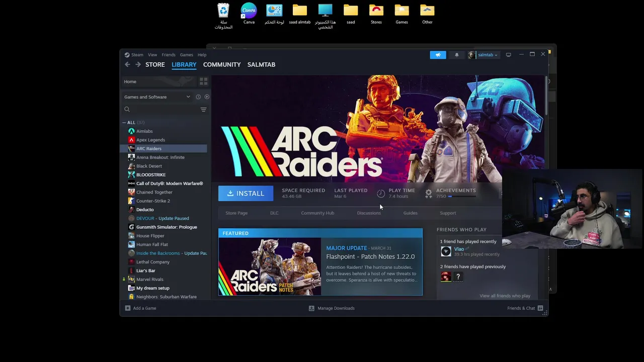Click the library search magnifier icon
The width and height of the screenshot is (644, 362).
[127, 109]
